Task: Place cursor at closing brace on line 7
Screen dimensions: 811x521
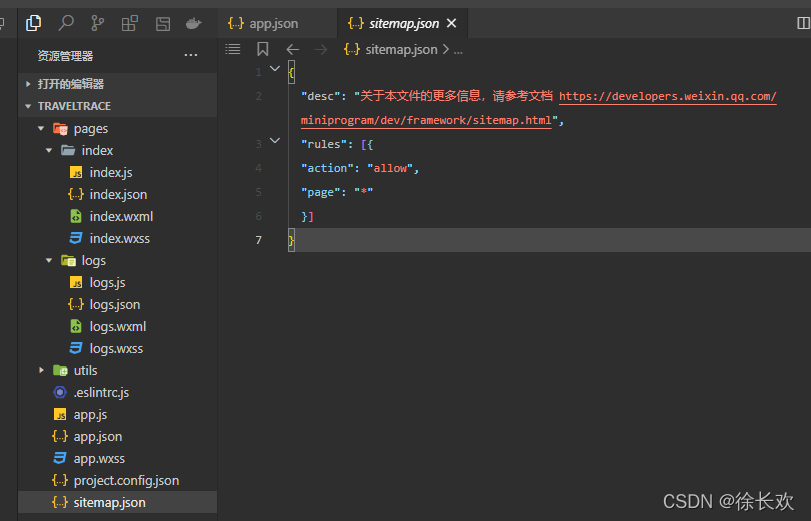Action: coord(292,241)
